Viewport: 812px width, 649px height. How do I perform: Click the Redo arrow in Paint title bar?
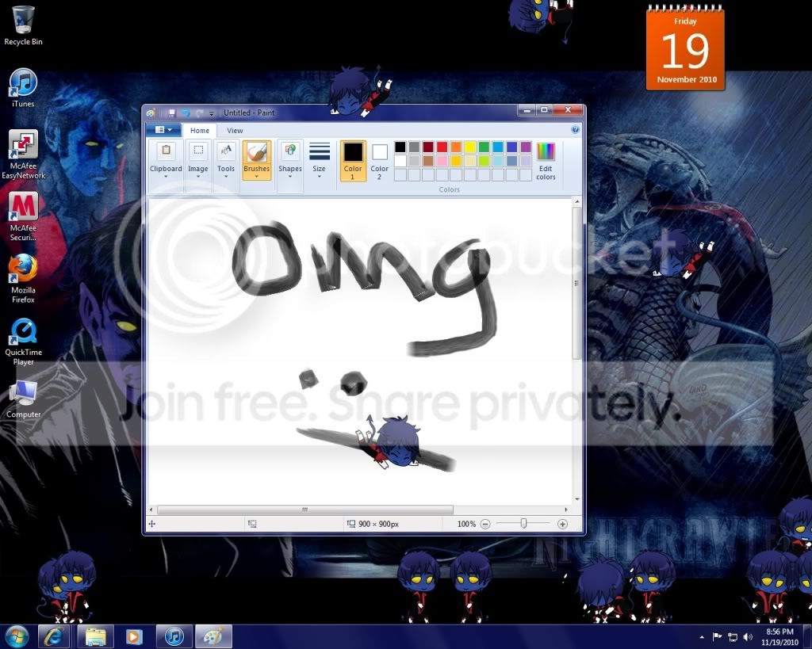pyautogui.click(x=199, y=113)
